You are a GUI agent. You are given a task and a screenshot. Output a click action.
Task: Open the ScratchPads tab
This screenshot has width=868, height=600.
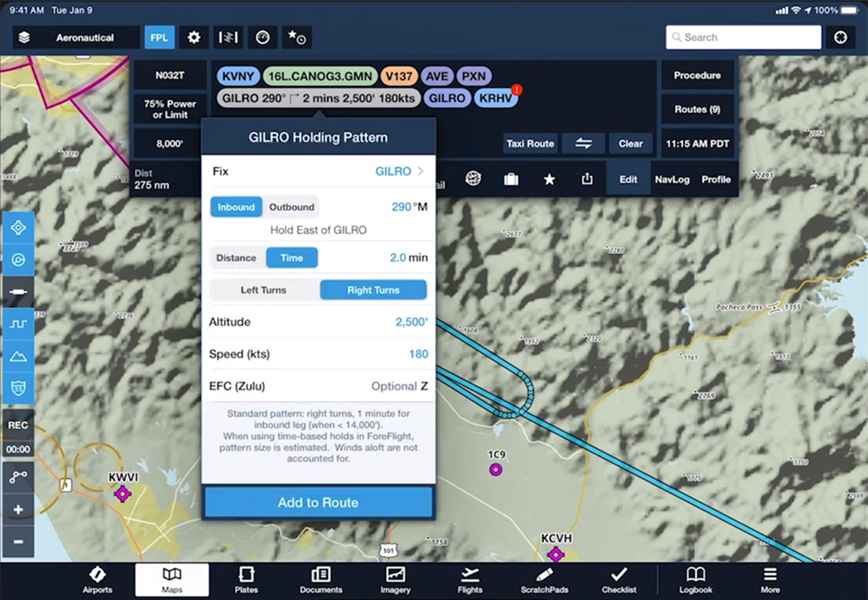(544, 580)
